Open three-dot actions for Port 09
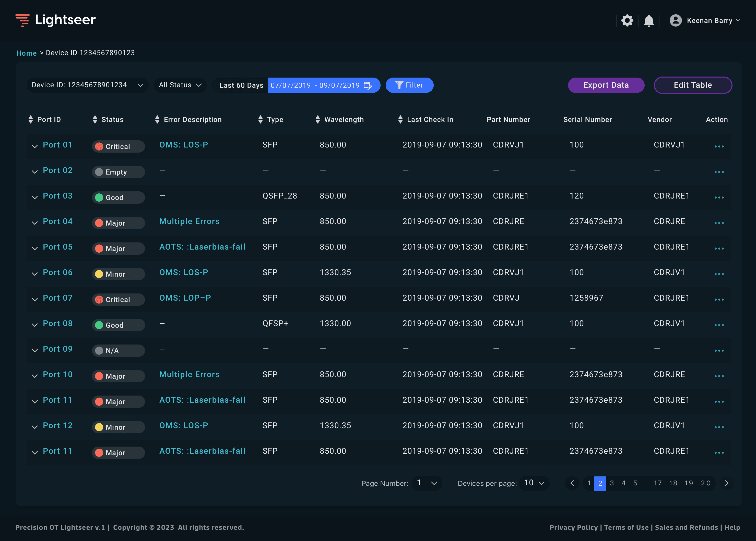 point(719,350)
